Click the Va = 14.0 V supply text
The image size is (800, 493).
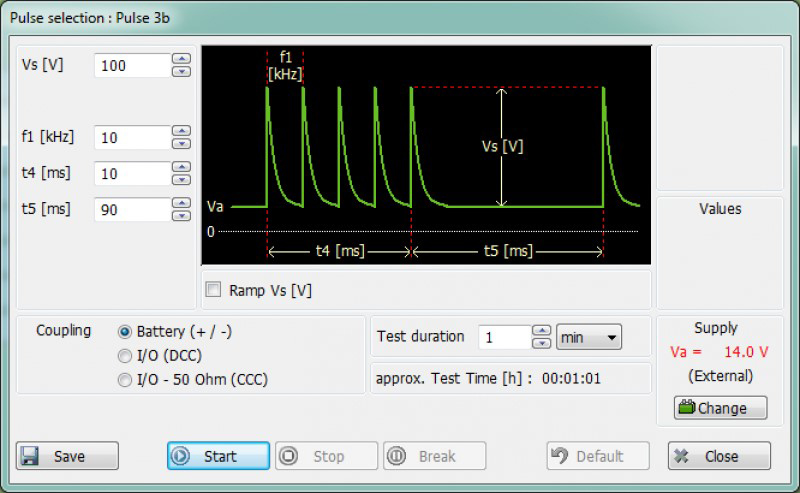pos(719,352)
